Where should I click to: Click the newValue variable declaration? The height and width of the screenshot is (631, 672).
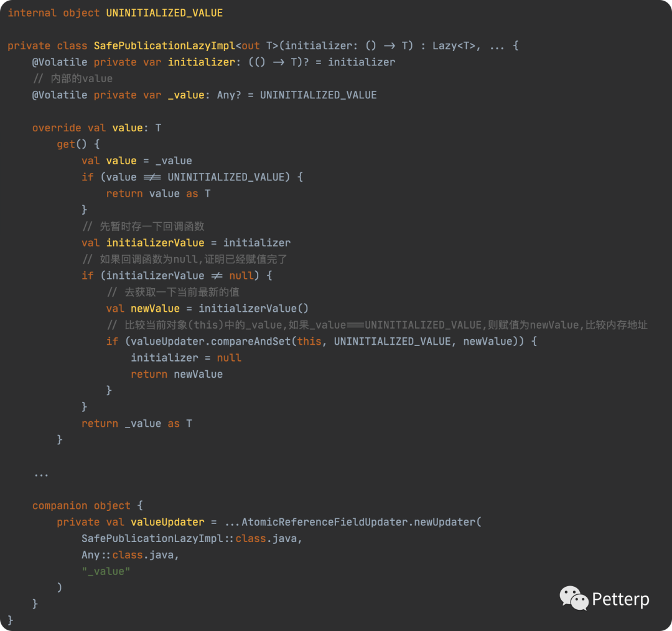point(155,309)
